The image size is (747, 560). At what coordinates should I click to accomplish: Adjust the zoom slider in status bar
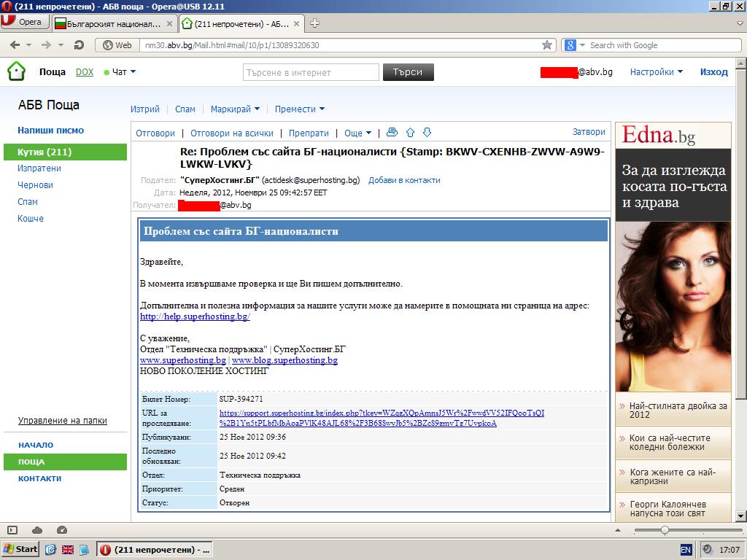click(665, 530)
